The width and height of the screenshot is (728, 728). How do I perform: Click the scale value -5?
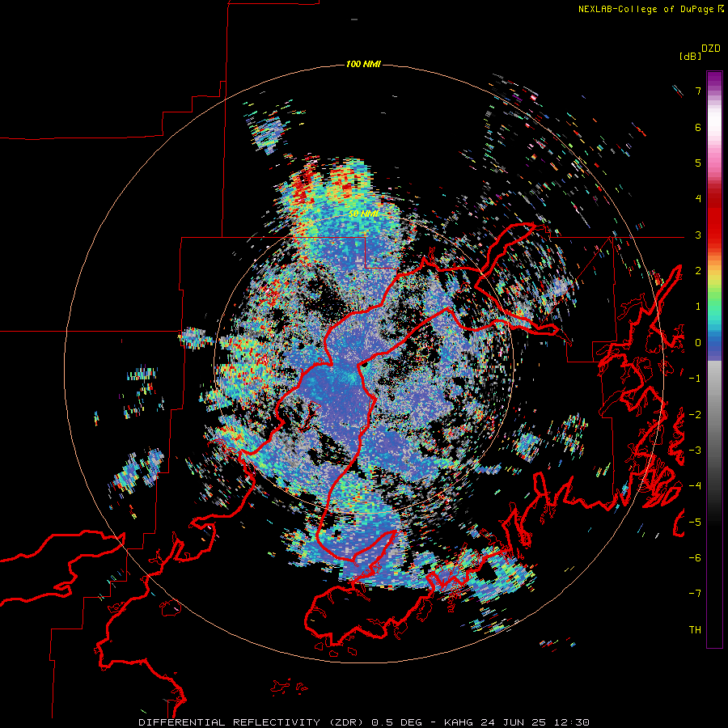(x=695, y=522)
